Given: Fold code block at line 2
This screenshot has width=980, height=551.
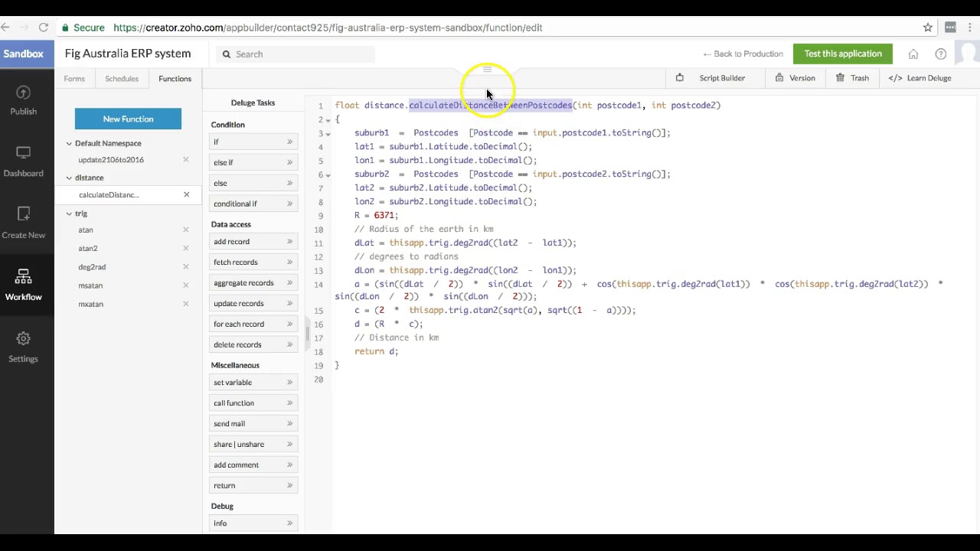Looking at the screenshot, I should click(328, 120).
